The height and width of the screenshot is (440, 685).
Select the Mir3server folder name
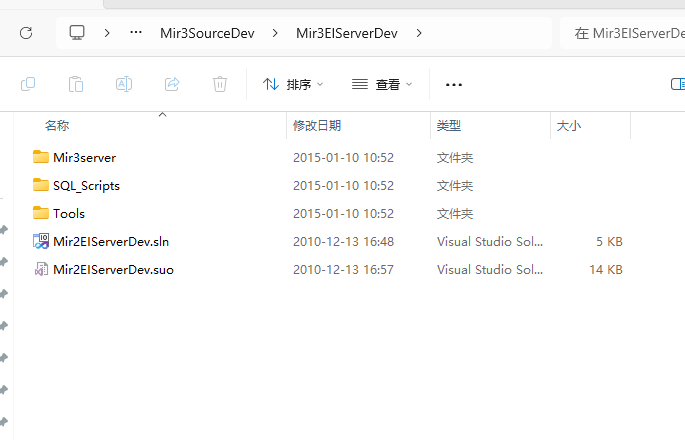[x=85, y=158]
